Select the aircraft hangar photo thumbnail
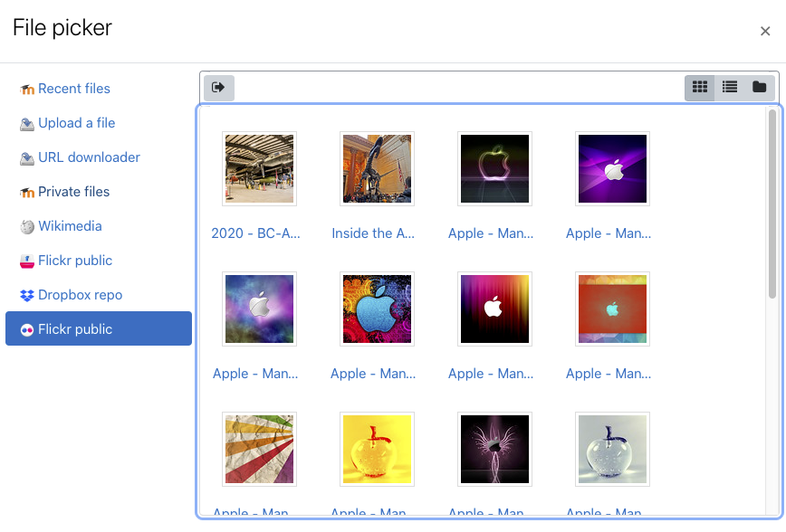The image size is (786, 532). [259, 169]
